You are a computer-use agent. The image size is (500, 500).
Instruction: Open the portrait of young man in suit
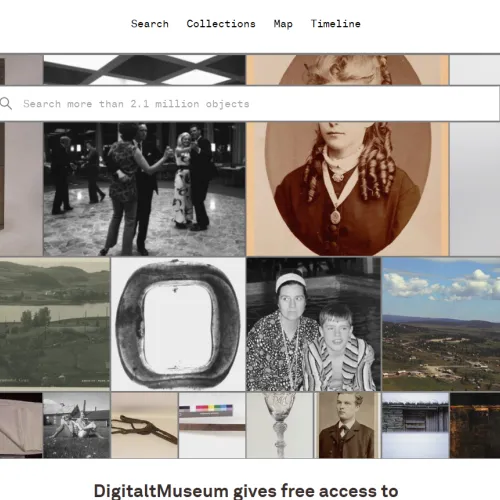click(347, 425)
